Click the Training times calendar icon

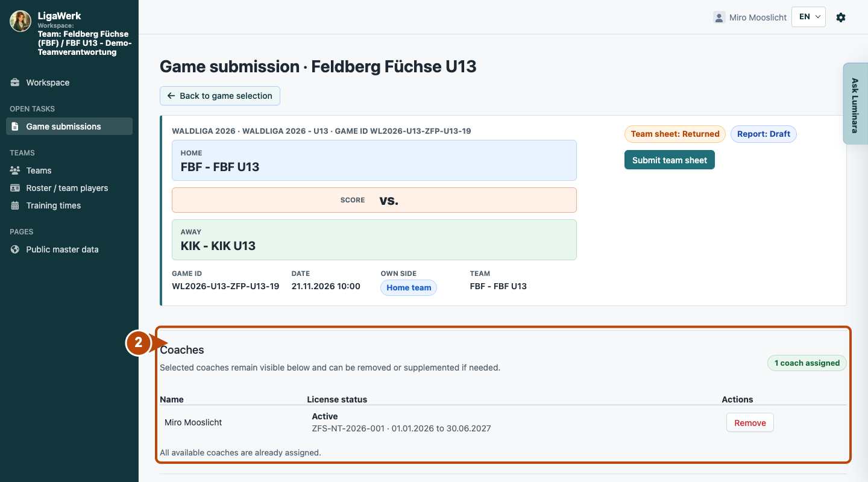click(15, 205)
